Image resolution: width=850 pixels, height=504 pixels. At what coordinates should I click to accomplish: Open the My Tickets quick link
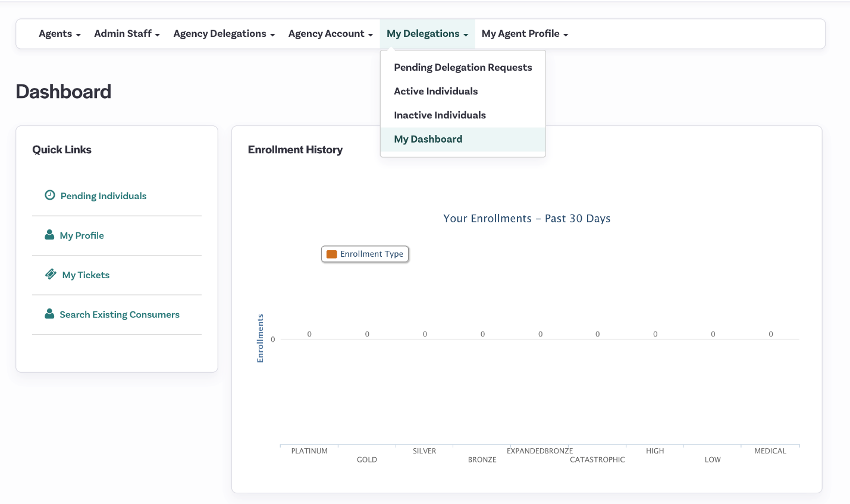click(86, 275)
